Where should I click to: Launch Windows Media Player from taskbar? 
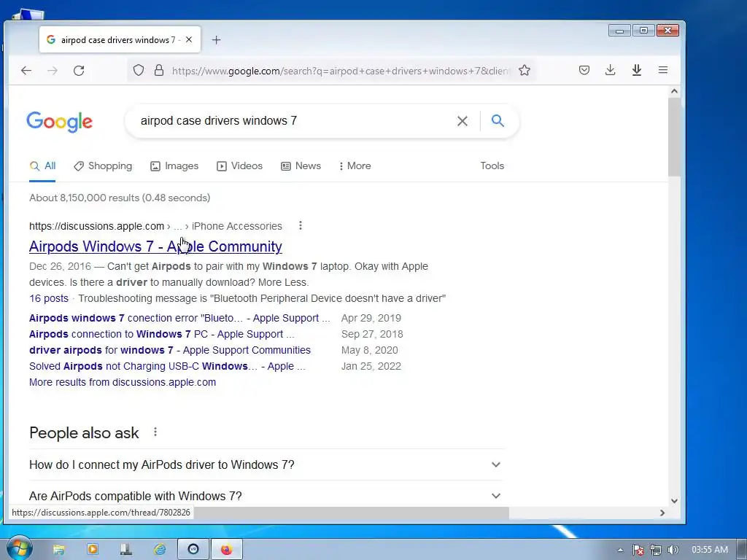click(x=93, y=549)
